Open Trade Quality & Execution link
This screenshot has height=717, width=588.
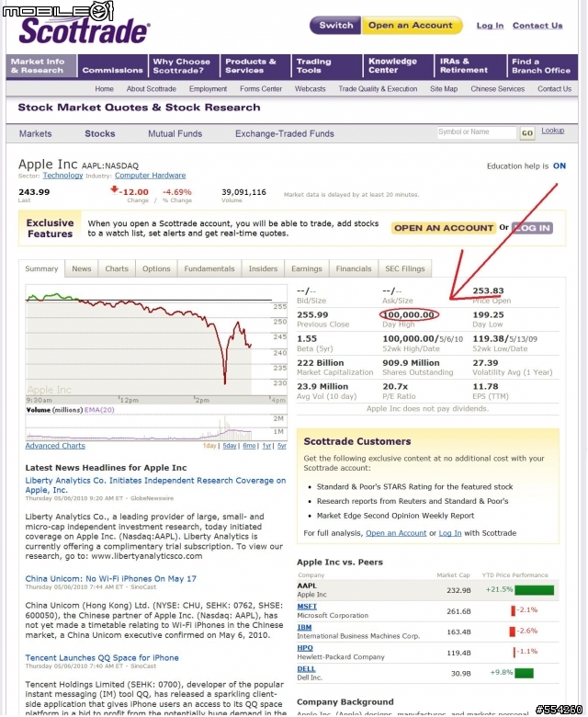[378, 89]
